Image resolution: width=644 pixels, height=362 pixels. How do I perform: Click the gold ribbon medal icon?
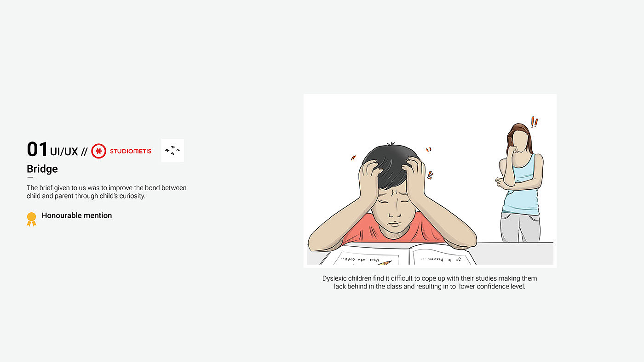[x=31, y=219]
